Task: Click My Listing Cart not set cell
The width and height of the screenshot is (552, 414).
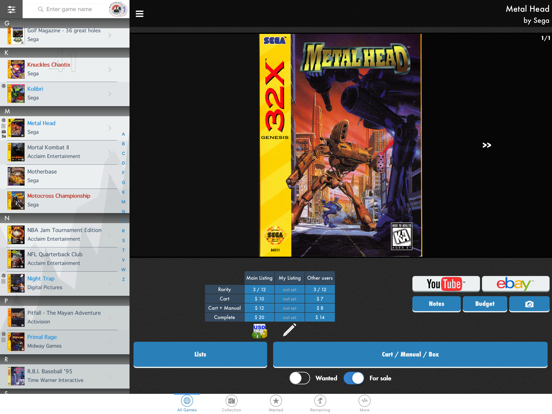Action: tap(289, 299)
